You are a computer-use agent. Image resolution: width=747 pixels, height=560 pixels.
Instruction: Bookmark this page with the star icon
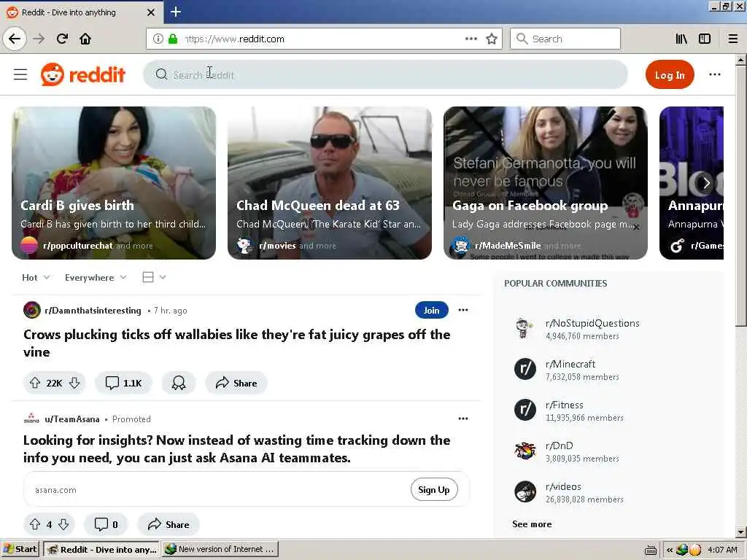[x=492, y=39]
